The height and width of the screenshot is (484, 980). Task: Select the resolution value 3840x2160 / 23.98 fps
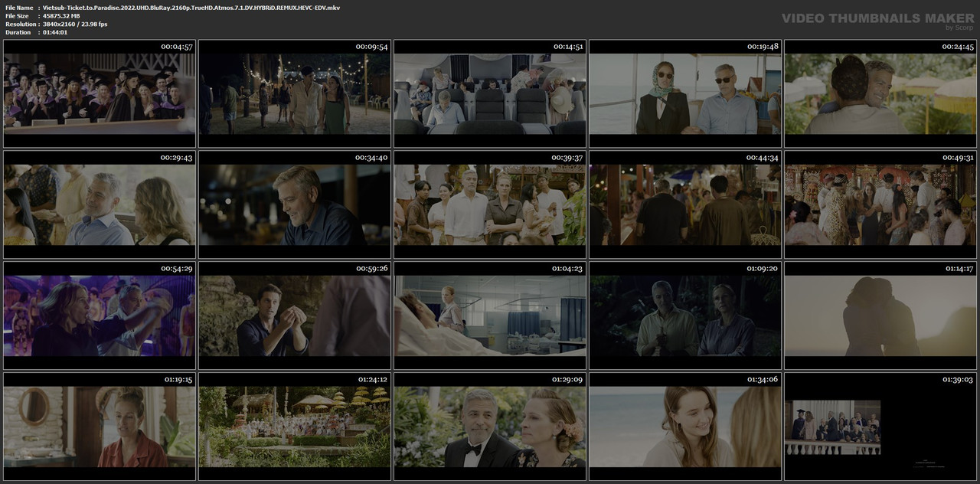(75, 25)
